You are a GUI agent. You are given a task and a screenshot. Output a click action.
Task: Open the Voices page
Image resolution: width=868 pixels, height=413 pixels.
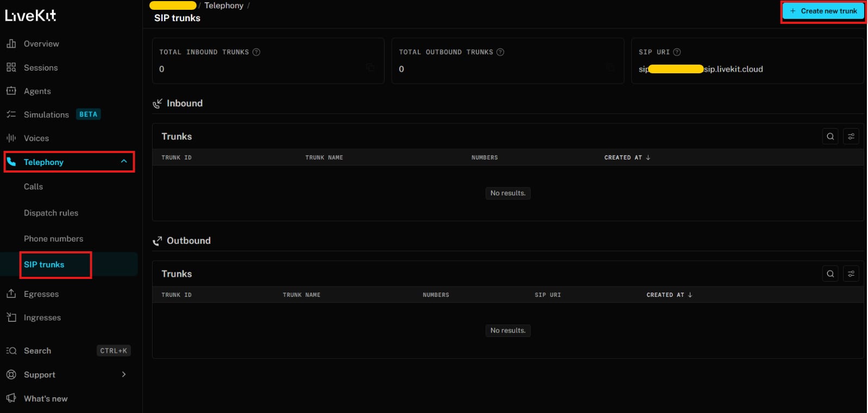click(x=36, y=138)
